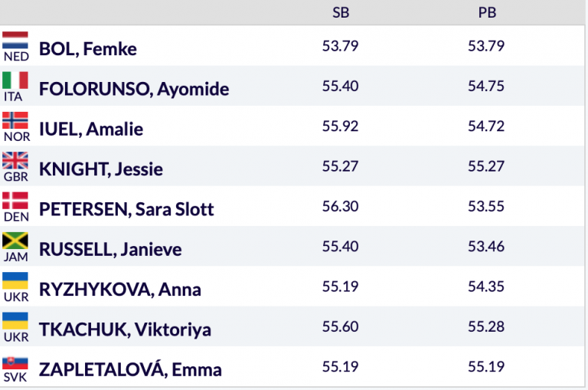
Task: Click the Slovakia flag icon
Action: pyautogui.click(x=15, y=363)
